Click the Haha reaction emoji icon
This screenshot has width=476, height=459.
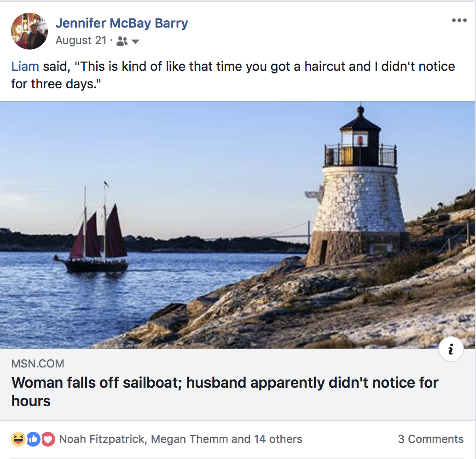(18, 439)
